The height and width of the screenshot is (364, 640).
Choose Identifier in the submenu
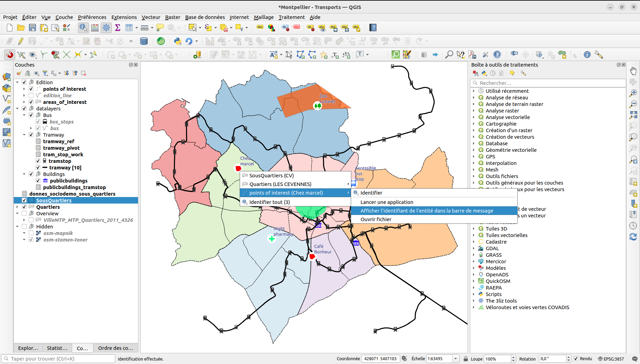(x=434, y=193)
